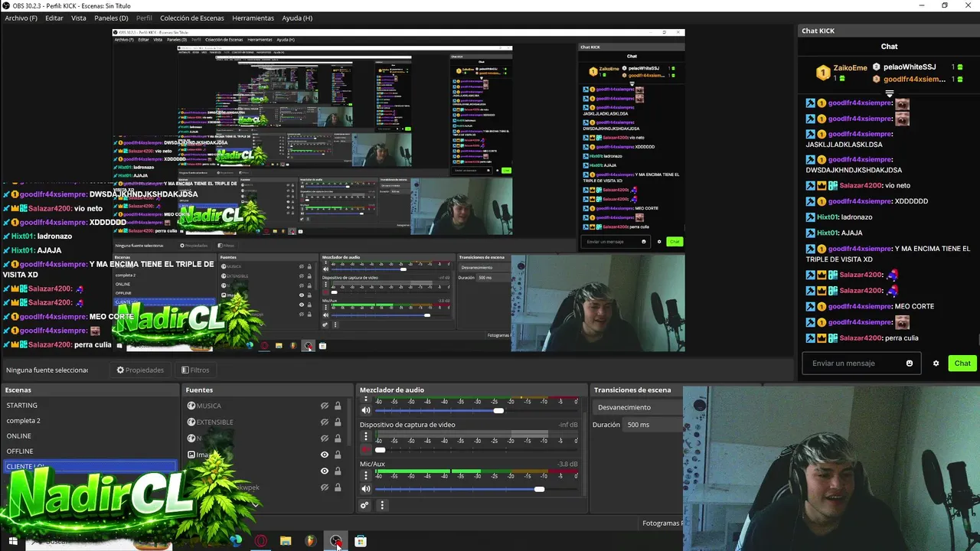
Task: Open Dispositivo de captura de video options menu
Action: point(366,436)
